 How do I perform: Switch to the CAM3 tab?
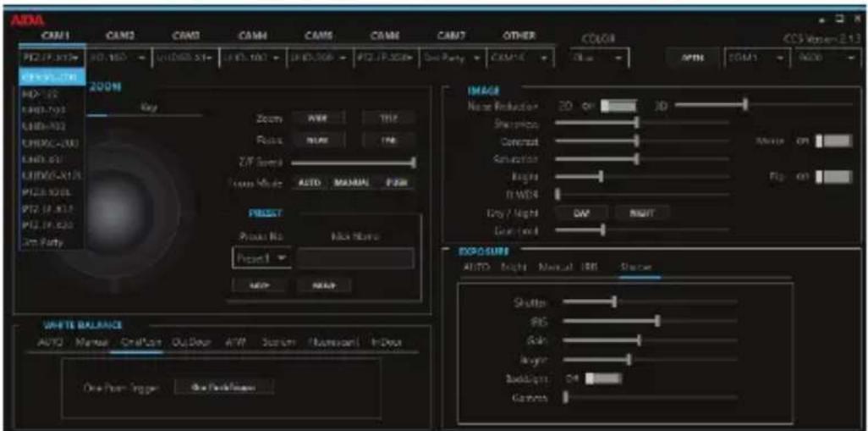187,36
